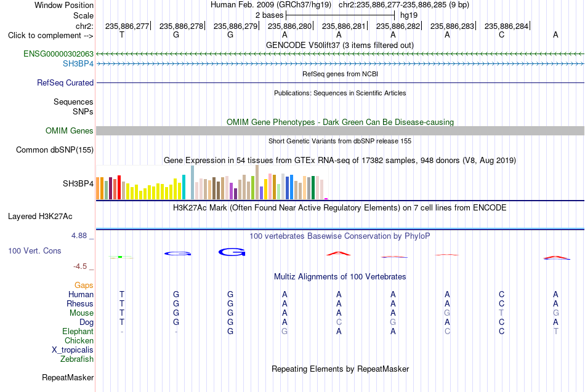
Task: Click the Human species label
Action: (81, 294)
